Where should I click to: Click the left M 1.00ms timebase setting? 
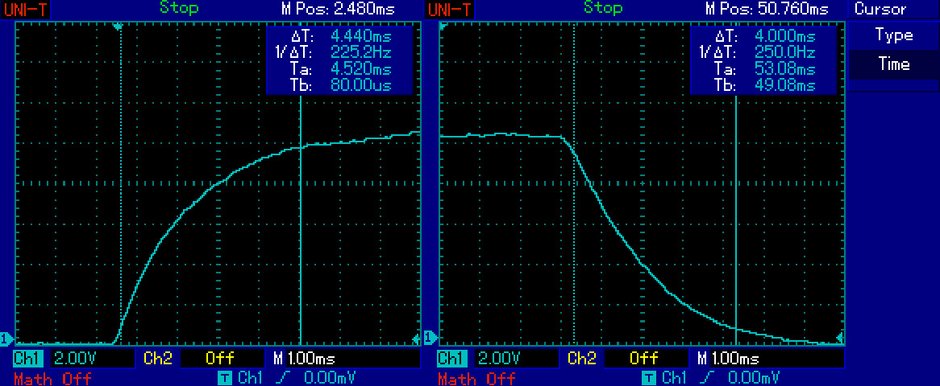(304, 358)
